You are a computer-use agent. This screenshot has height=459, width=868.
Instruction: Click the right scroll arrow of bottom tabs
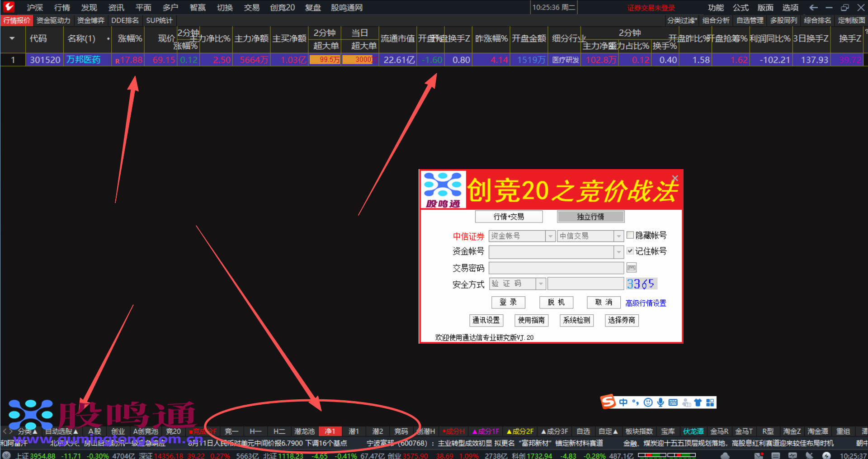tap(10, 431)
